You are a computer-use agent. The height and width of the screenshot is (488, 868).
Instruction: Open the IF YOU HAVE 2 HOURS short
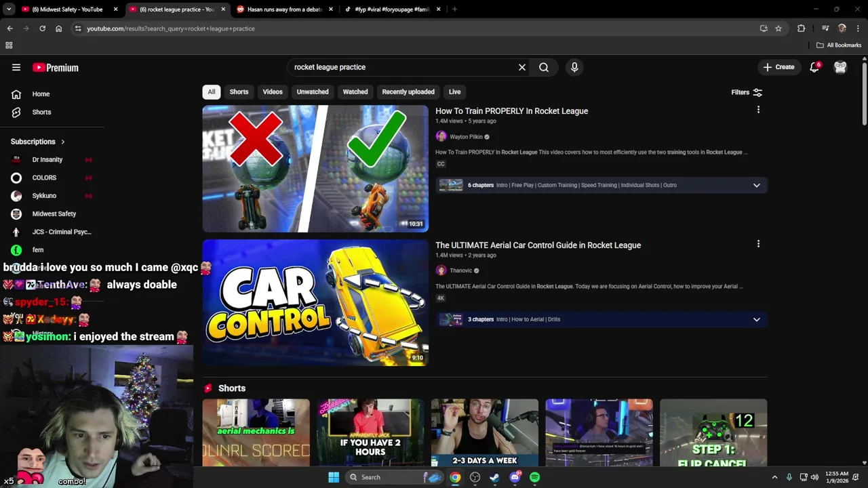click(370, 433)
